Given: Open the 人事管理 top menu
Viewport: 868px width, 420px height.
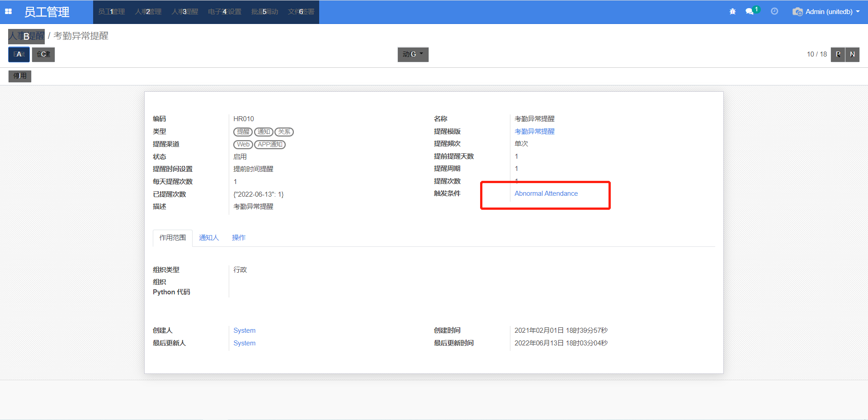Looking at the screenshot, I should coord(148,12).
